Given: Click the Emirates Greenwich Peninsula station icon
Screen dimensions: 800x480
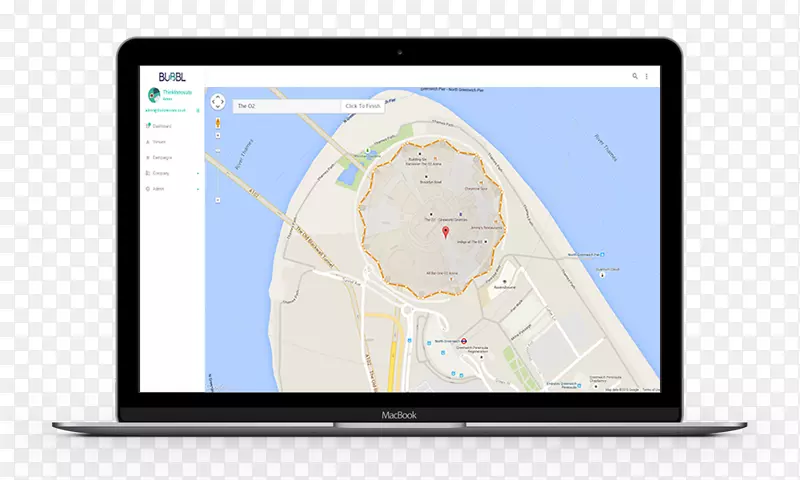Looking at the screenshot, I should coord(579,386).
